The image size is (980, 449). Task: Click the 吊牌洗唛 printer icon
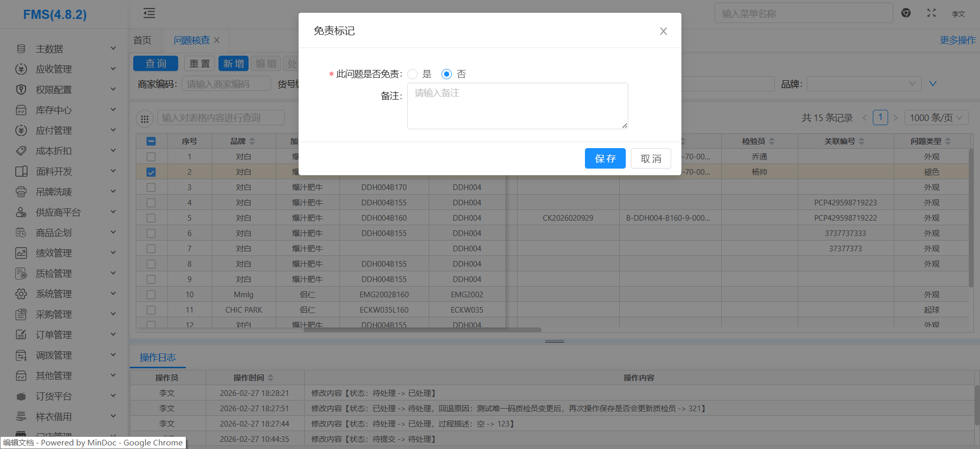(21, 192)
